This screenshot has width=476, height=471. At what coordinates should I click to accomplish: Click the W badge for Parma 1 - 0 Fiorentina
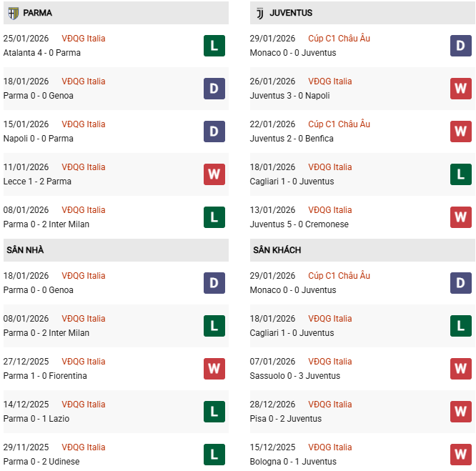pyautogui.click(x=214, y=369)
